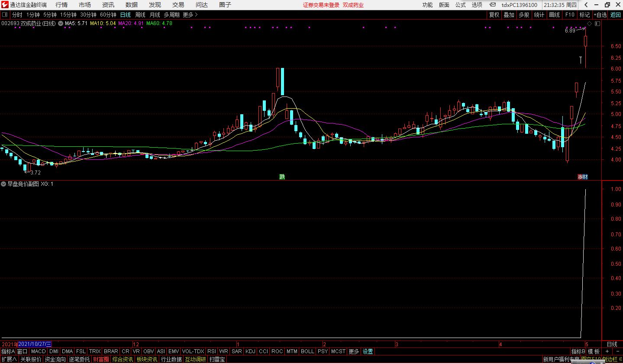Click the right sidebar panel toggle icon
The width and height of the screenshot is (623, 364).
pyautogui.click(x=597, y=24)
